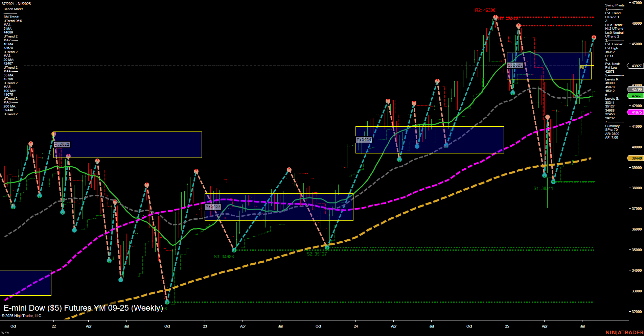The width and height of the screenshot is (644, 336).
Task: Click the © 2025 NinjaTrader, LLC copyright text
Action: click(21, 316)
